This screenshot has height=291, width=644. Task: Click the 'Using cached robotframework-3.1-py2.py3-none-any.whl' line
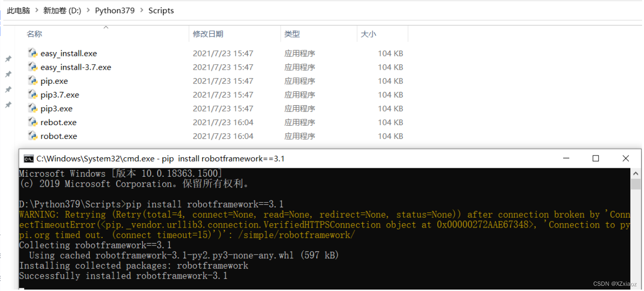(184, 255)
